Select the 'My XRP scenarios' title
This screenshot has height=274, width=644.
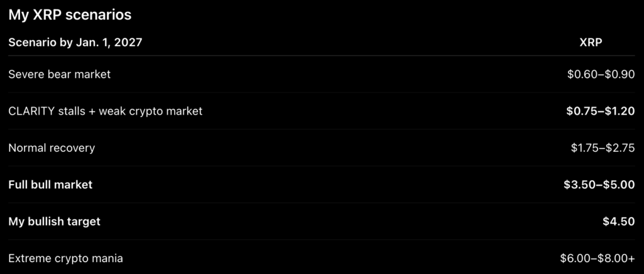tap(70, 15)
